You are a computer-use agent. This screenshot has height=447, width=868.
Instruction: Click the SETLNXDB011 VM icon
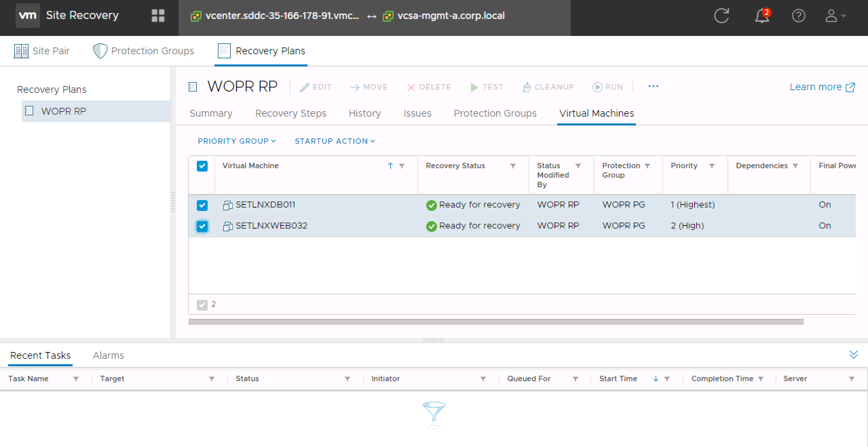[x=228, y=205]
